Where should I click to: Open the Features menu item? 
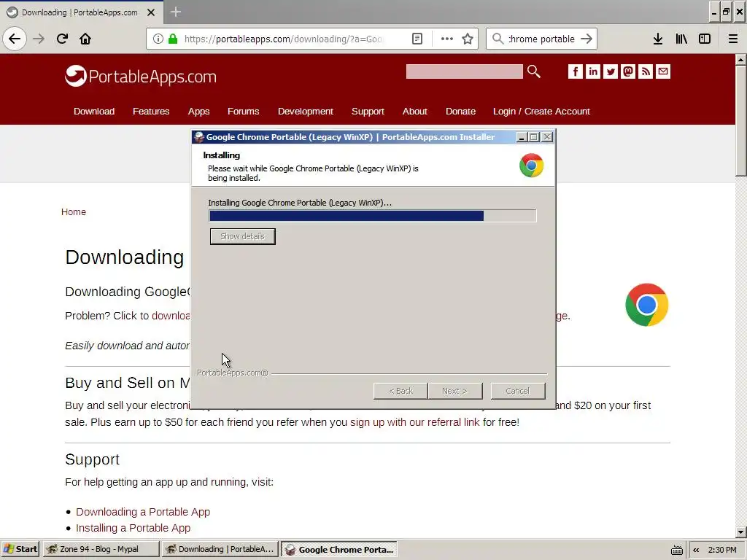pyautogui.click(x=151, y=111)
